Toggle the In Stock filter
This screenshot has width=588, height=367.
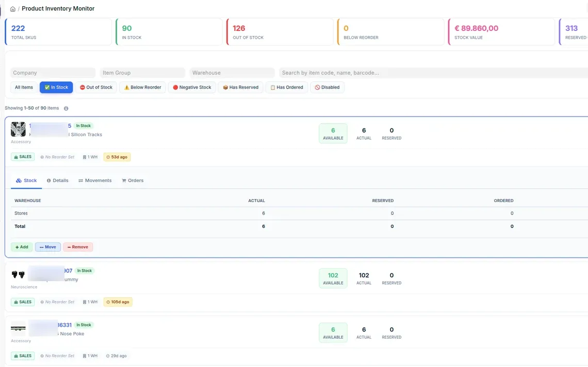(x=56, y=87)
